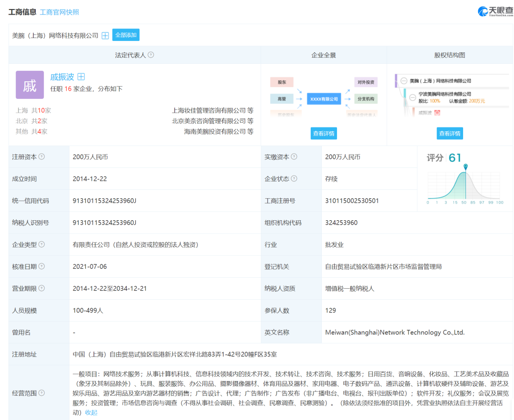Open the 戚振波 profile link

[62, 77]
